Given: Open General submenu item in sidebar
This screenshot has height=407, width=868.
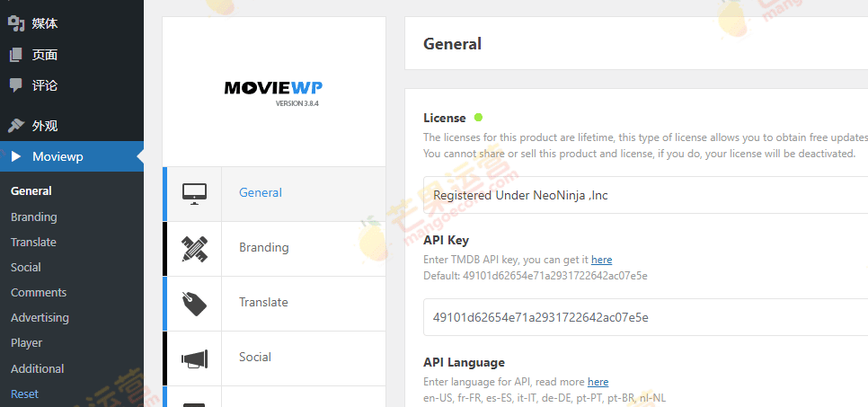Looking at the screenshot, I should 31,191.
